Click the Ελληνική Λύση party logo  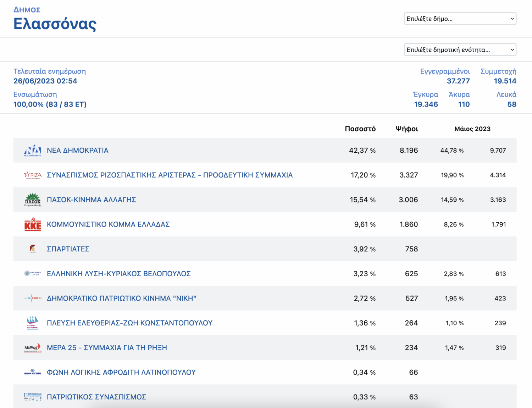(x=33, y=273)
